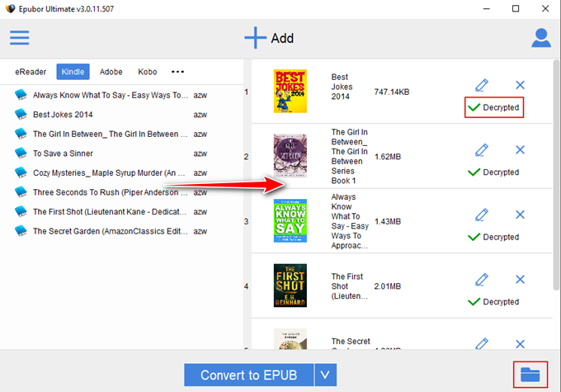Click The First Shot cover thumbnail
Screen dimensions: 561x392
[290, 286]
